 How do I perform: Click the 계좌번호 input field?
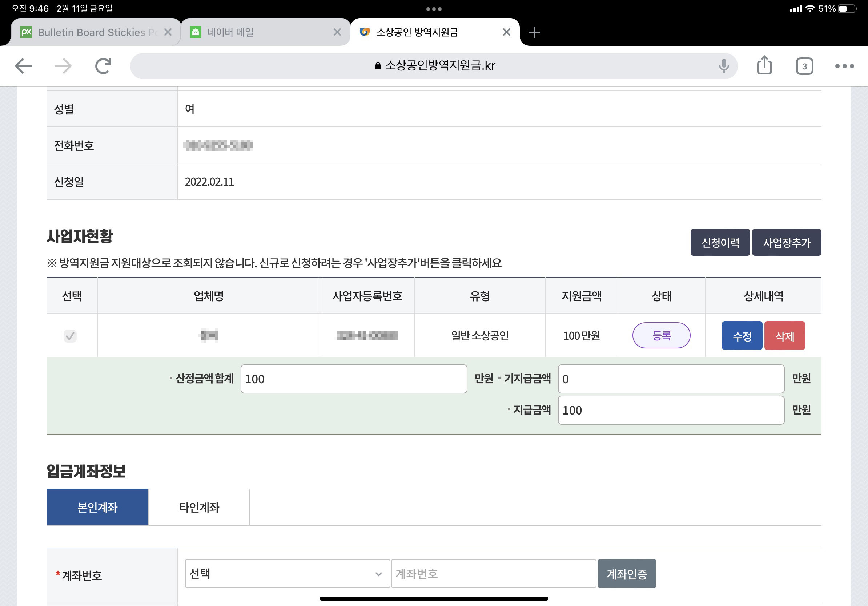coord(493,574)
